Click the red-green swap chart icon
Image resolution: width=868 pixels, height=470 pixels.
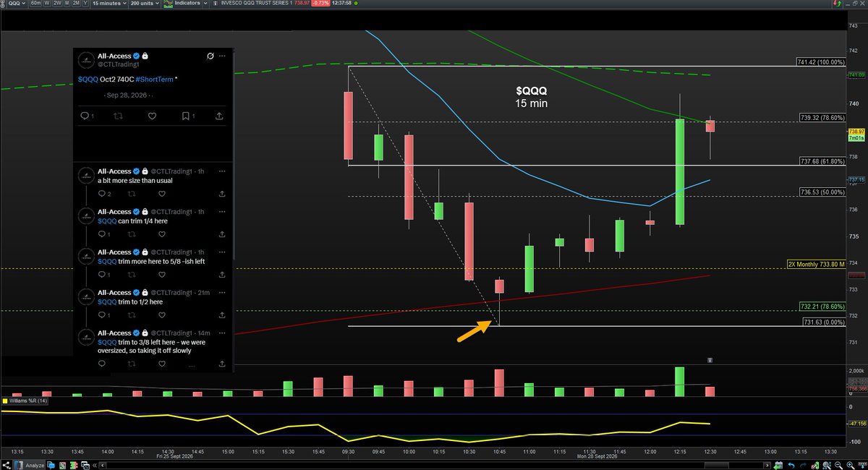pos(815,465)
